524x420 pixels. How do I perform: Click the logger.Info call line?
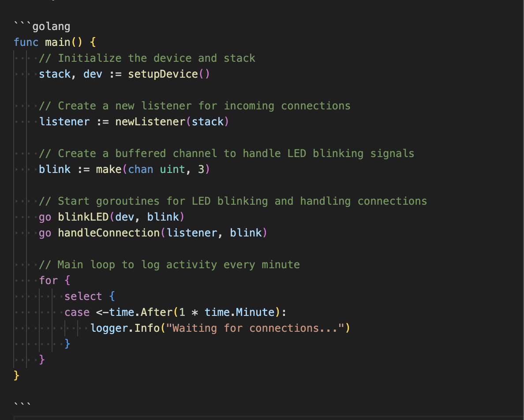(220, 328)
